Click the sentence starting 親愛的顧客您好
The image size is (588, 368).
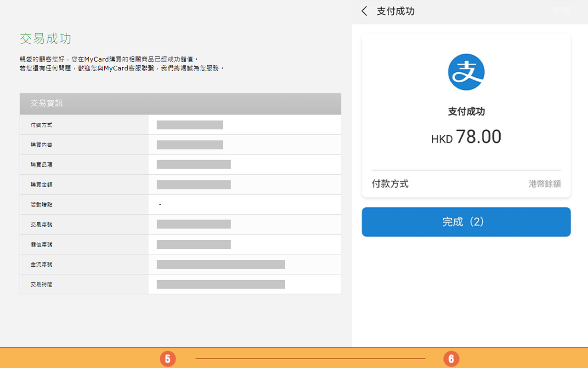(109, 59)
